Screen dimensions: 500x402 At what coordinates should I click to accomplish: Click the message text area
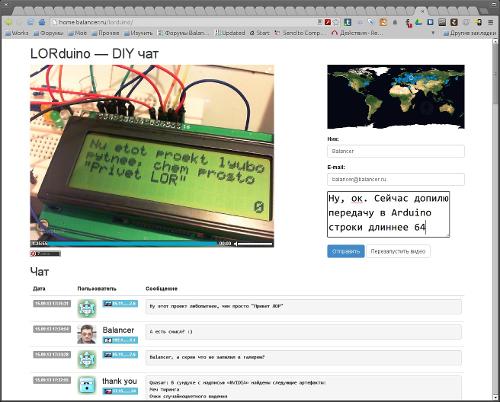[388, 214]
